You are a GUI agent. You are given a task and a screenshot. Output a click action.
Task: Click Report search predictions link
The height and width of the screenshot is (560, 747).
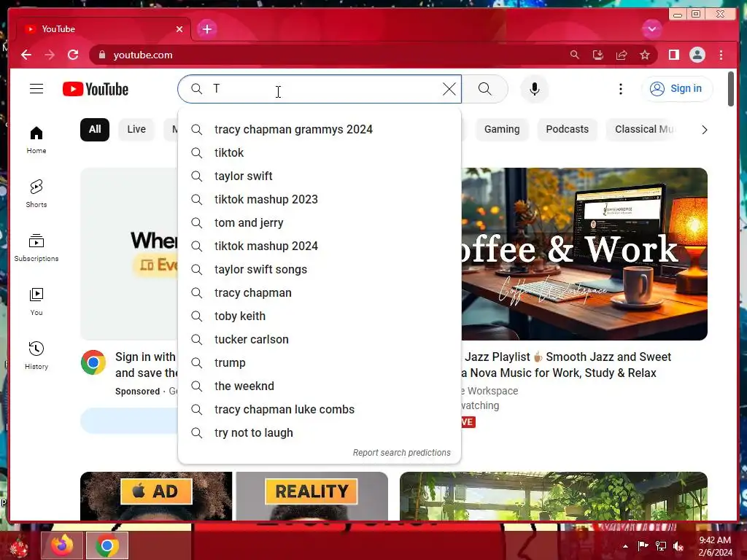(402, 452)
